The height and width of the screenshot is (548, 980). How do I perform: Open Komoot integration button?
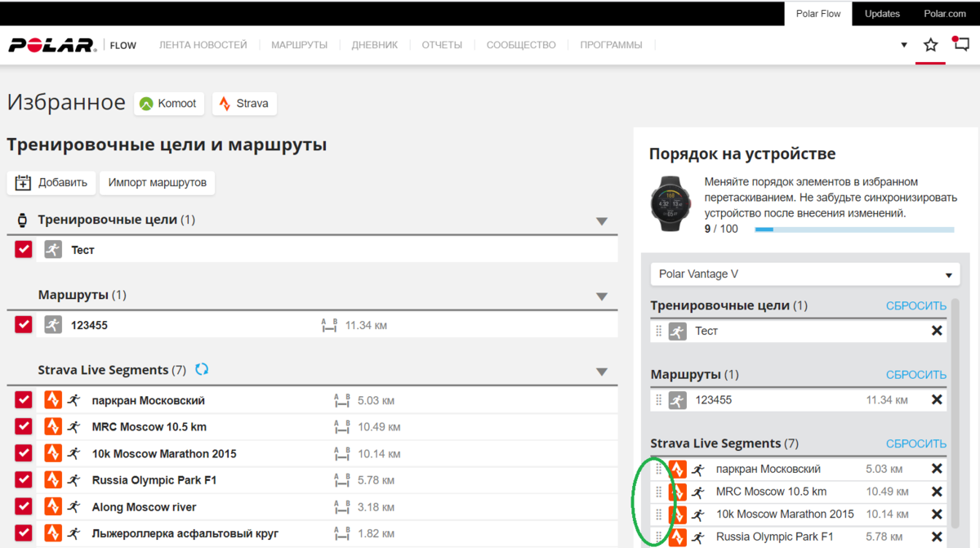click(169, 104)
